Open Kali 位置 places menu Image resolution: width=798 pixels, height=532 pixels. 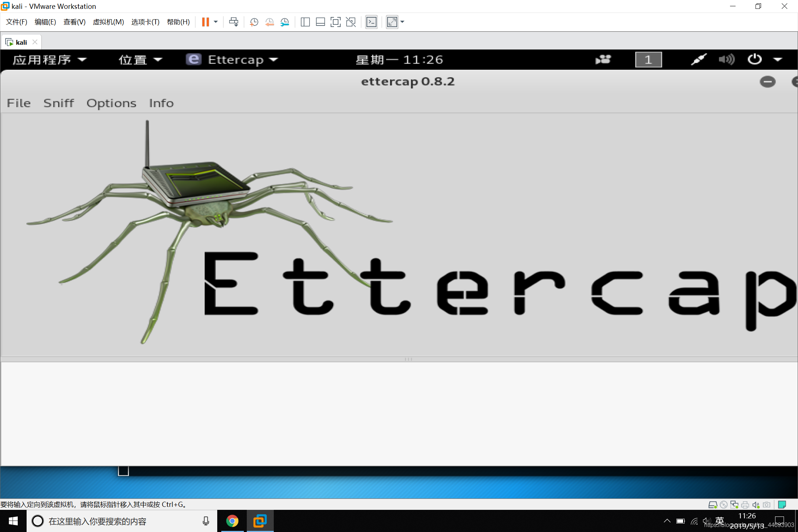pyautogui.click(x=140, y=59)
